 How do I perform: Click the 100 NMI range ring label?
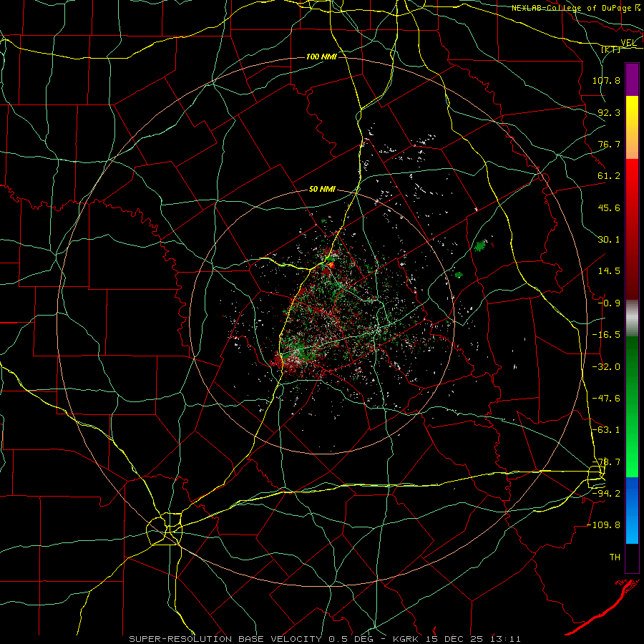pos(321,57)
